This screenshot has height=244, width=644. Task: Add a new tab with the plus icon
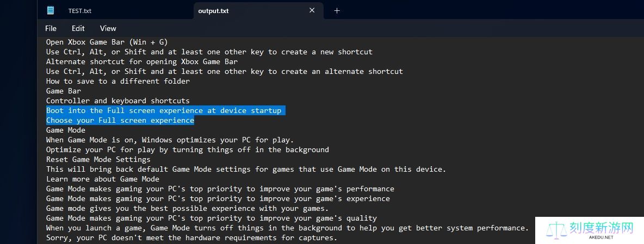337,10
